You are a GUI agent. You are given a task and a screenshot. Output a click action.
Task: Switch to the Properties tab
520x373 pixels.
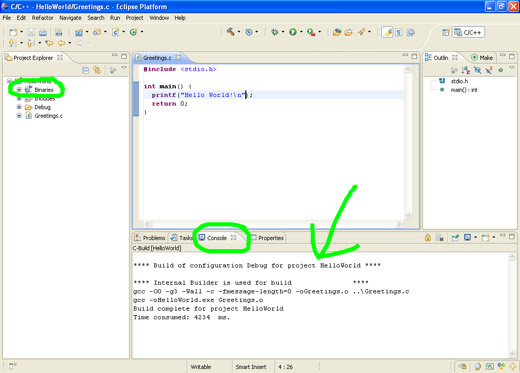tap(267, 238)
